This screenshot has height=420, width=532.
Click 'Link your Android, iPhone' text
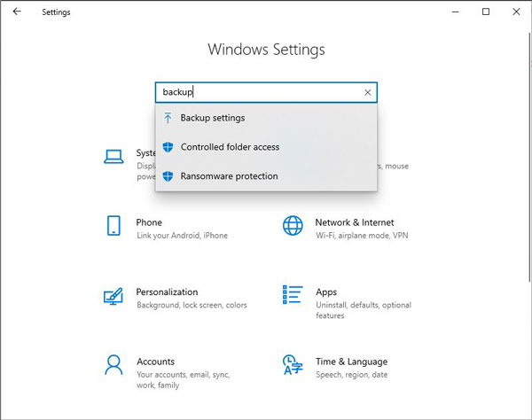tap(182, 236)
